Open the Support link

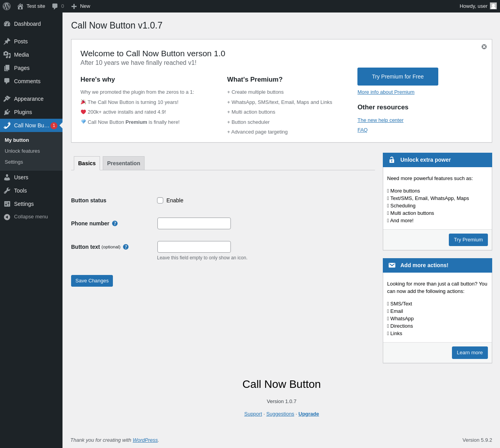pos(253,414)
